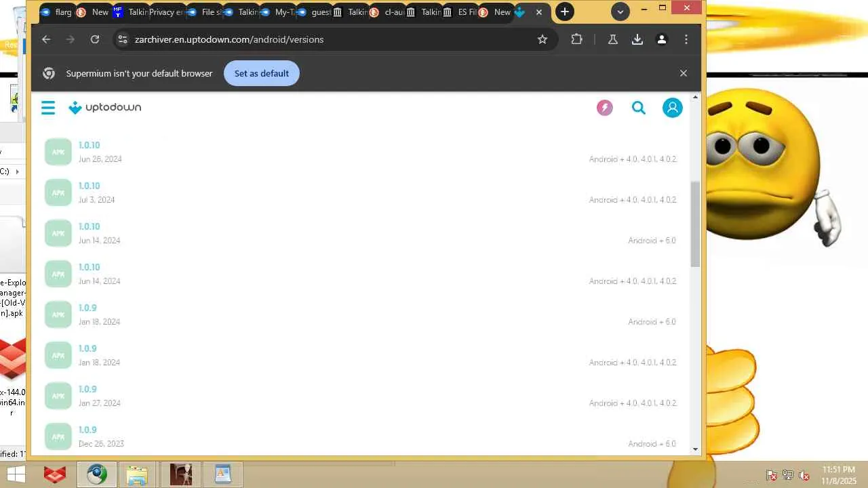
Task: Click the pink lightning bolt icon
Action: (605, 108)
